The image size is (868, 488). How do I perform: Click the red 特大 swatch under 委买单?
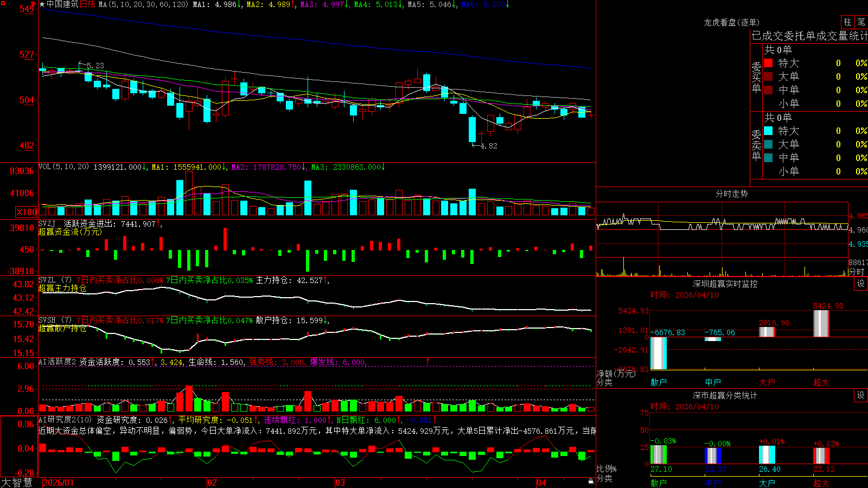click(768, 63)
